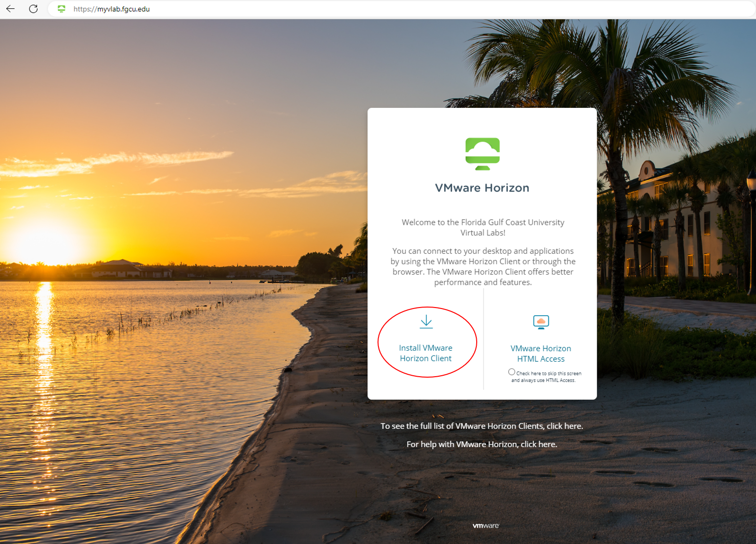756x544 pixels.
Task: Click the site favicon in the address bar
Action: [61, 9]
